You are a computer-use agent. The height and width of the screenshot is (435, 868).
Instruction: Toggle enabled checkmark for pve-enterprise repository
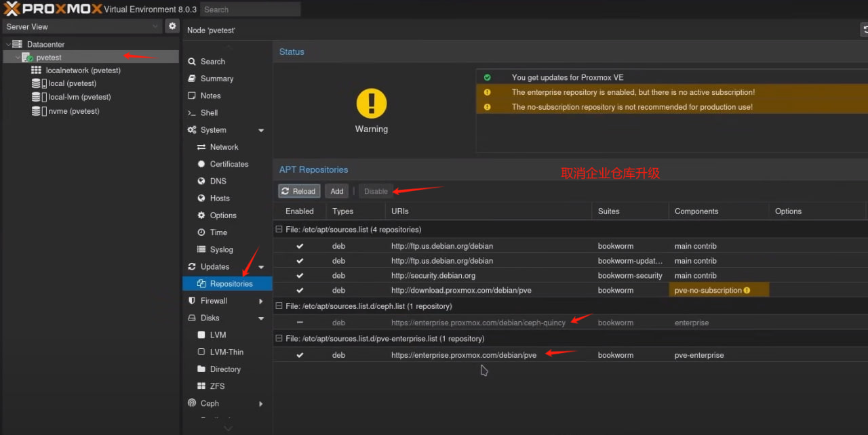(x=300, y=355)
